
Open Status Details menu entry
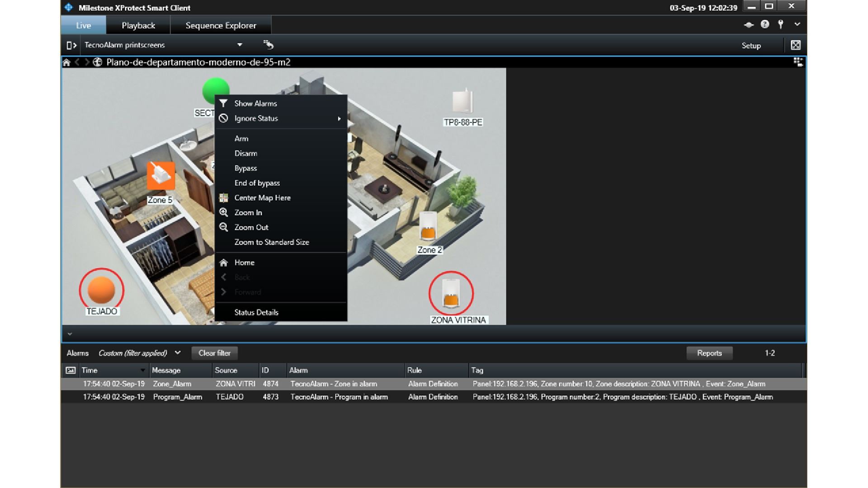pos(281,312)
